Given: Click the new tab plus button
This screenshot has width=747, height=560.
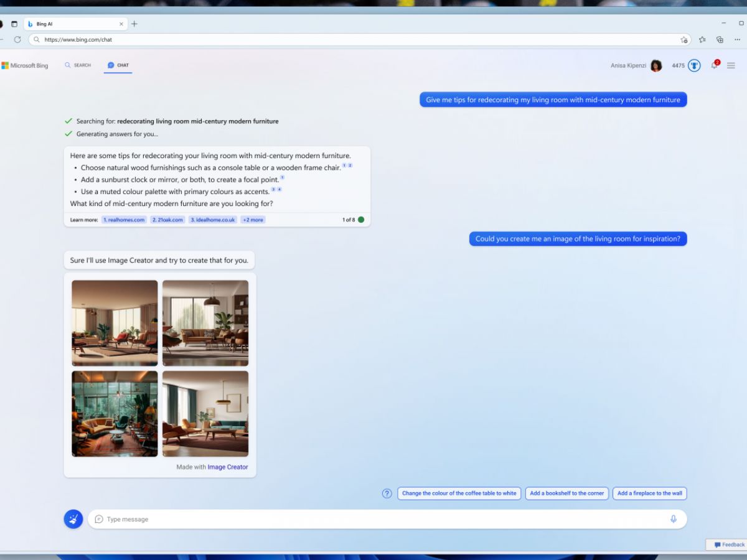Looking at the screenshot, I should (134, 24).
